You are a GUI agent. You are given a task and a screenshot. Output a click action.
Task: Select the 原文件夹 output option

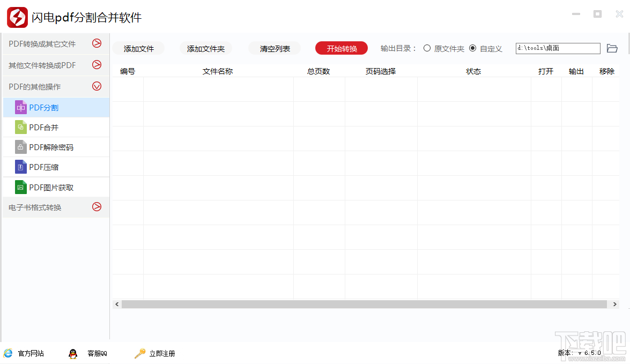coord(427,48)
